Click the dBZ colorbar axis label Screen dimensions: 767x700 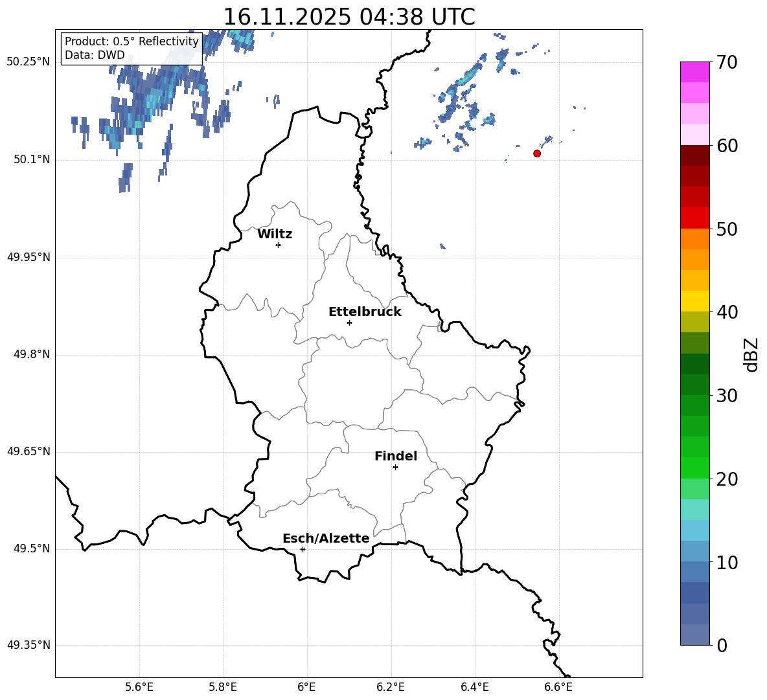coord(751,354)
